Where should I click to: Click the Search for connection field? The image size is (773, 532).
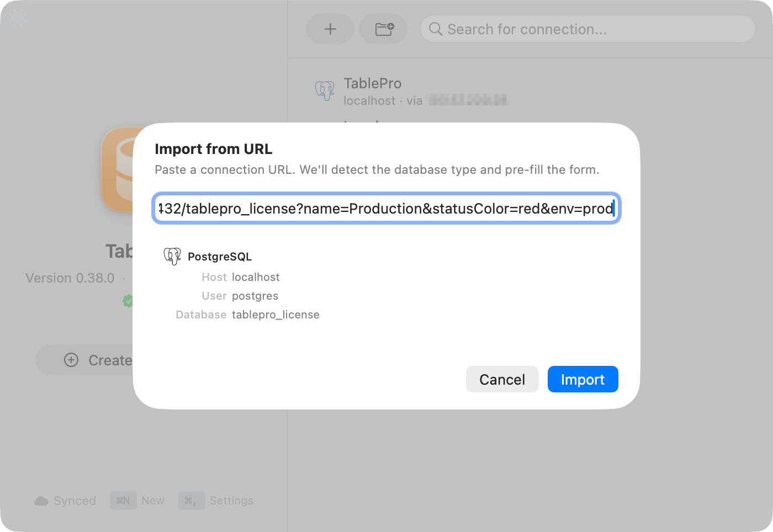tap(588, 29)
